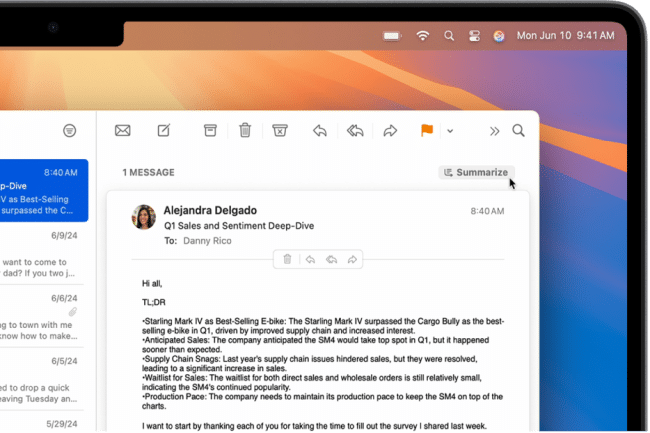
Task: Click inline reply icon in message header
Action: 310,260
